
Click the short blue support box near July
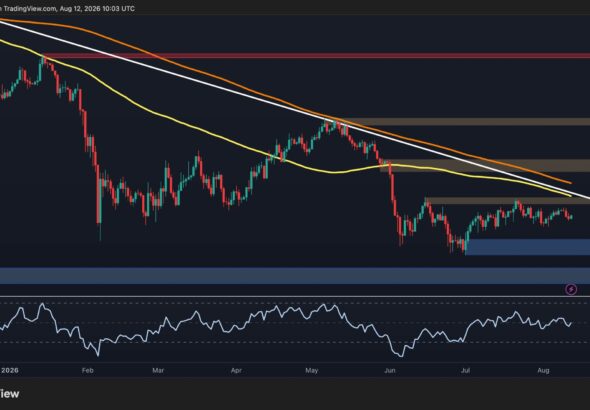coord(528,247)
